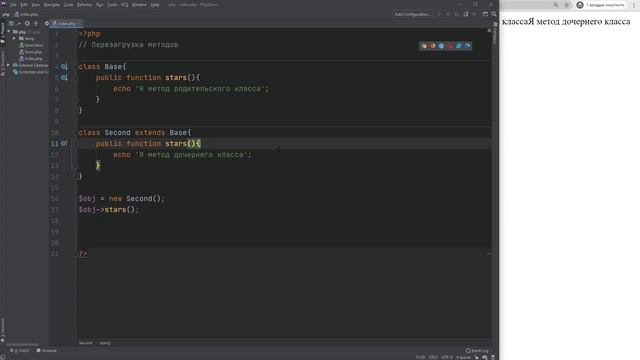Click Second in bottom breadcrumb

pos(85,343)
